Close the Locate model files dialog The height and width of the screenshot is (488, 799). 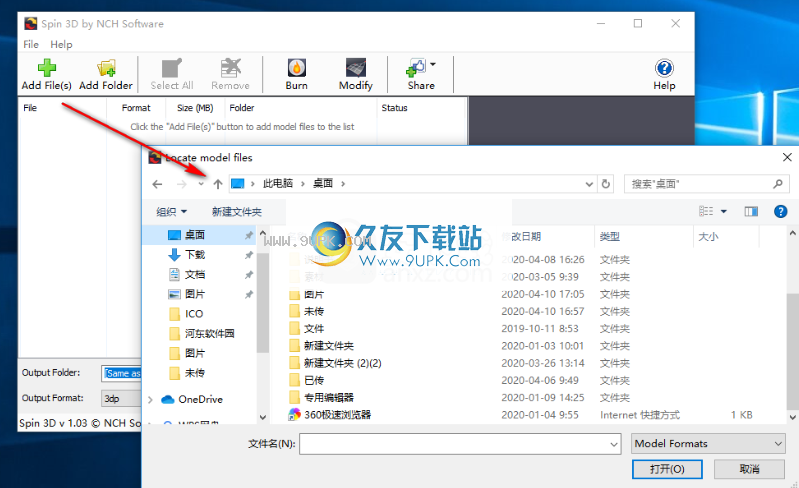coord(787,157)
